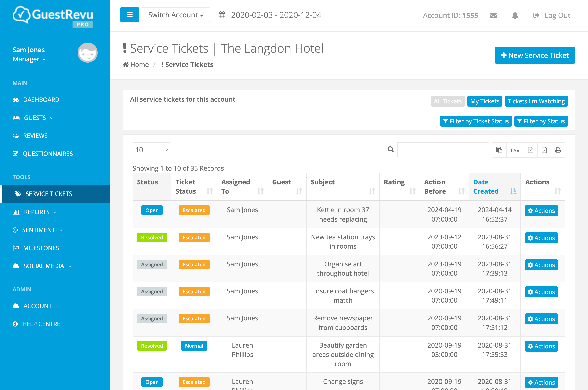This screenshot has height=390, width=588.
Task: Sort by Assigned To column
Action: coord(242,187)
